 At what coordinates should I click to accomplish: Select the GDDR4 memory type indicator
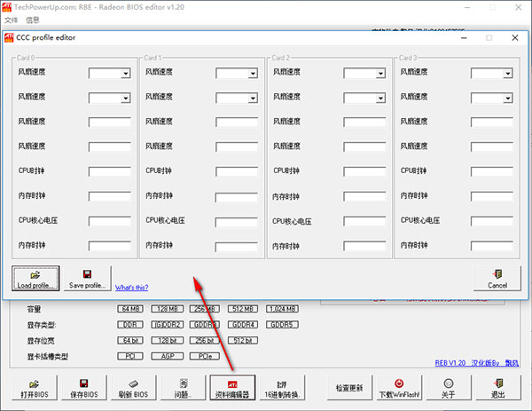pos(243,325)
